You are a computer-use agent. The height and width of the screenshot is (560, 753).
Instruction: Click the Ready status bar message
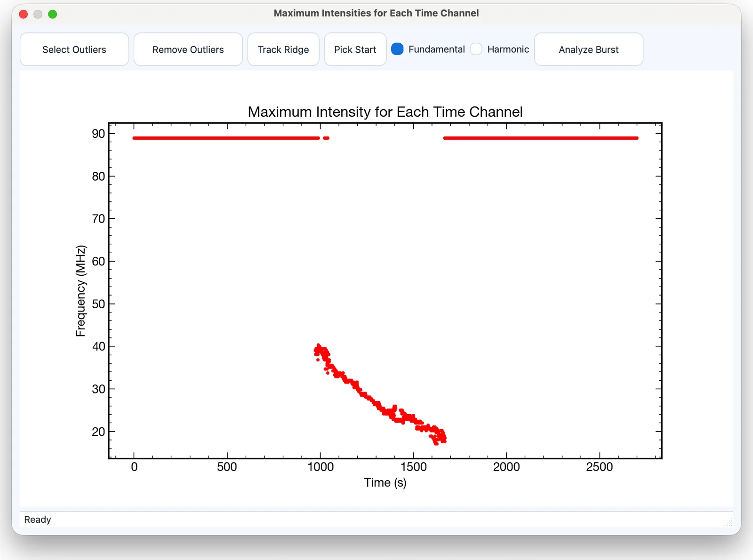tap(38, 520)
